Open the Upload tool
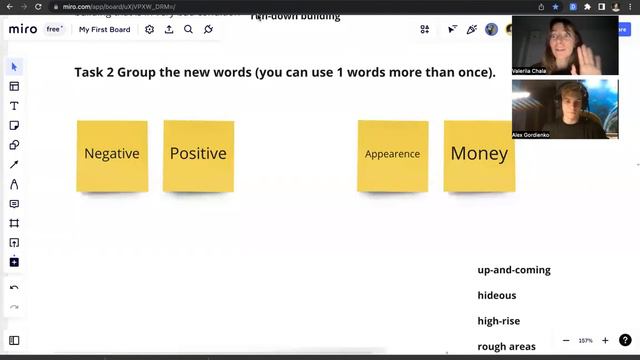Viewport: 640px width, 360px height. click(14, 243)
